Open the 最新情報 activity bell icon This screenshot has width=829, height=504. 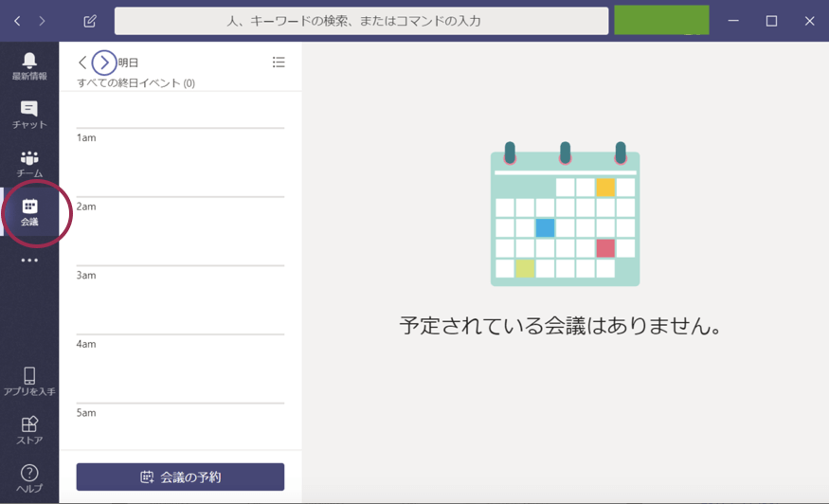coord(29,64)
